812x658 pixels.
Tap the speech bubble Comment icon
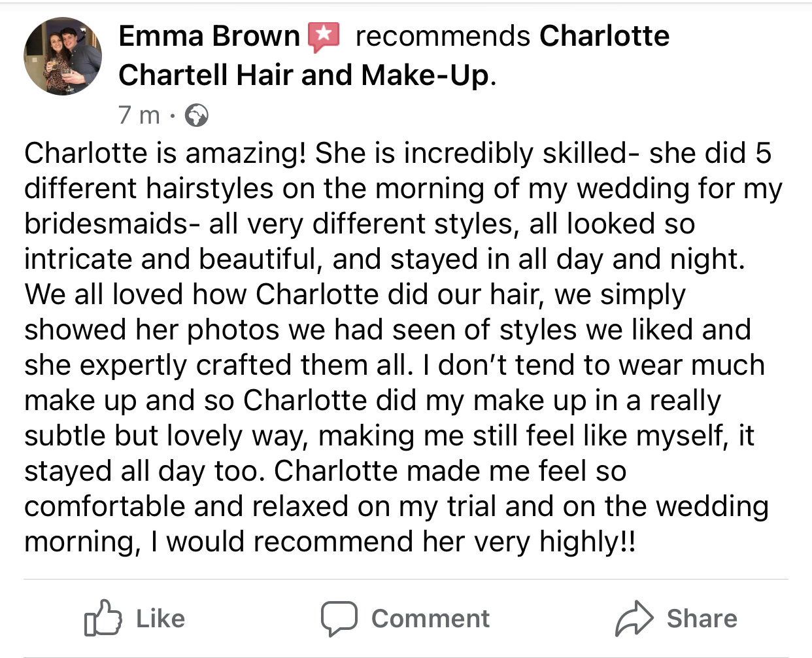tap(339, 619)
